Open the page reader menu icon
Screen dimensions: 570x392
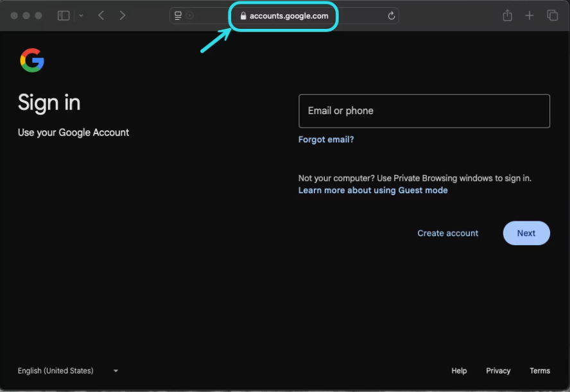[178, 15]
